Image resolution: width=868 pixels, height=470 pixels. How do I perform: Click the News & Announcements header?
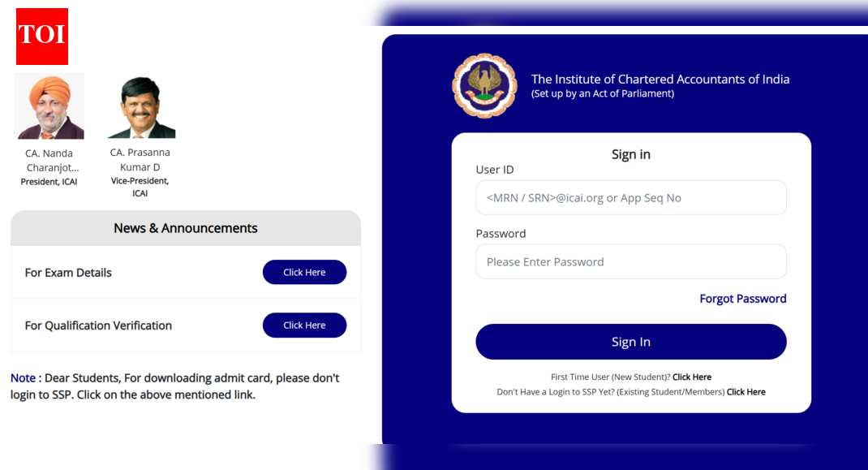pyautogui.click(x=185, y=228)
